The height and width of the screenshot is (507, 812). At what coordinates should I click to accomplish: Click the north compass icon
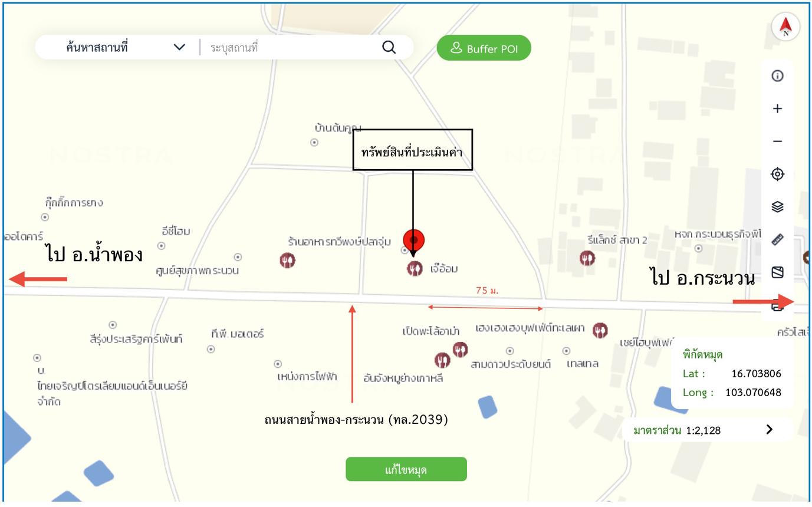(x=785, y=27)
